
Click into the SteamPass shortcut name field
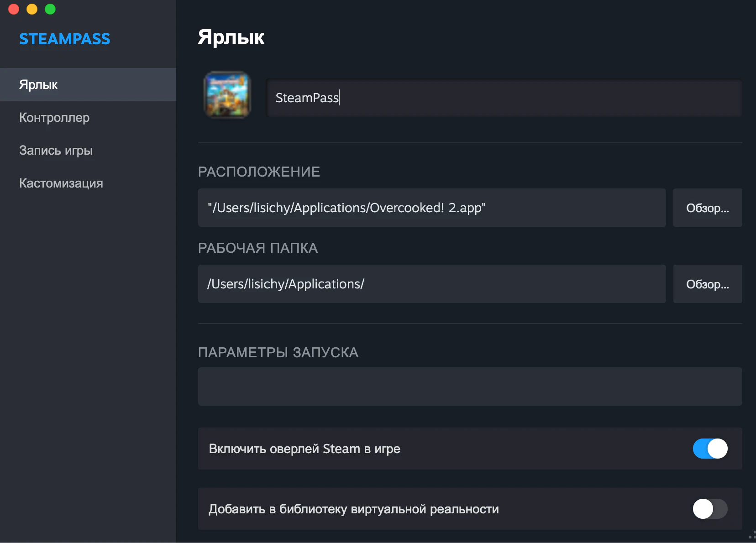click(x=504, y=98)
